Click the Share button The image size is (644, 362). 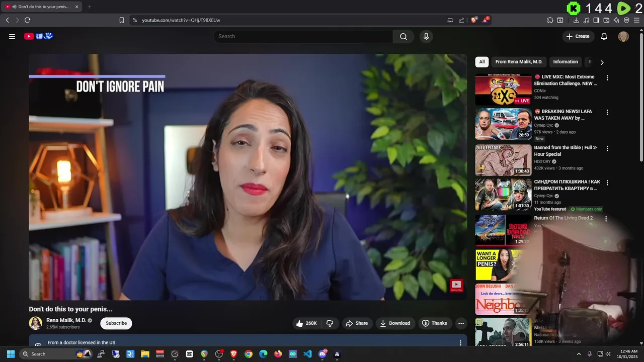pos(357,323)
